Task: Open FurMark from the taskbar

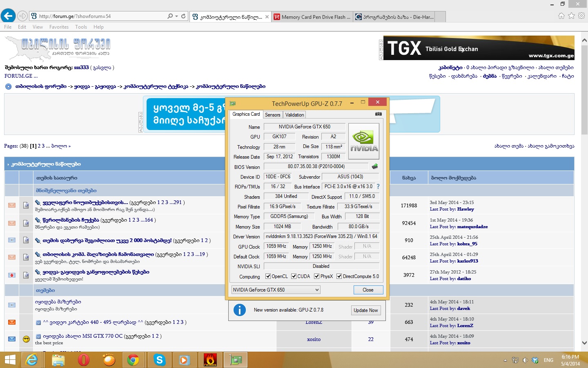Action: [x=210, y=360]
